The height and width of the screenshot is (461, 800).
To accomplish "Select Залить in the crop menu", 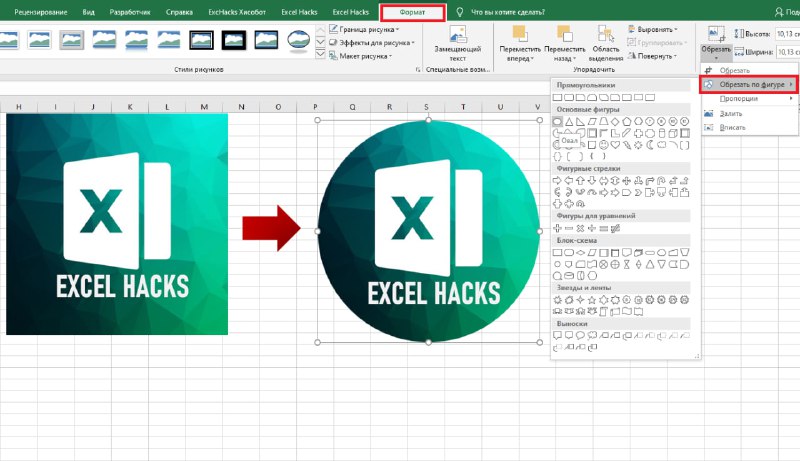I will coord(748,113).
